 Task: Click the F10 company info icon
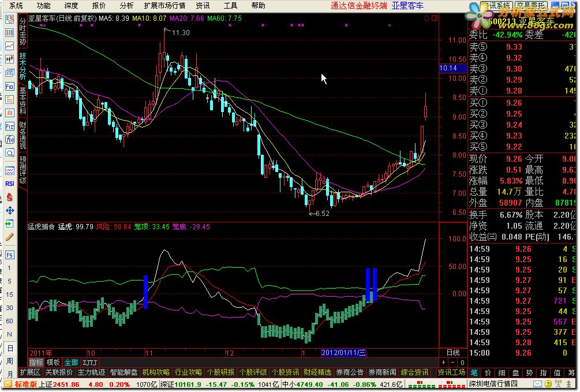[10, 86]
